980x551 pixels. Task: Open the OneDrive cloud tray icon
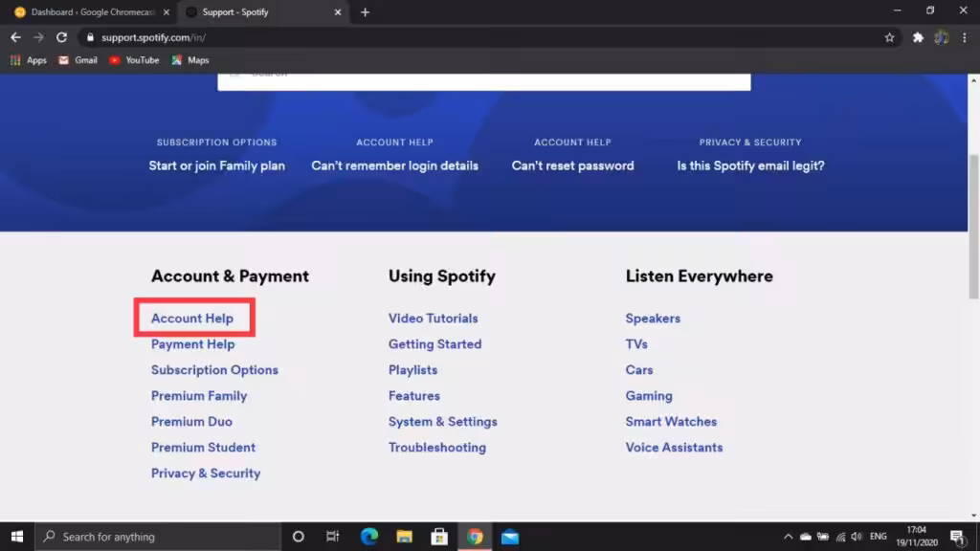(x=806, y=537)
